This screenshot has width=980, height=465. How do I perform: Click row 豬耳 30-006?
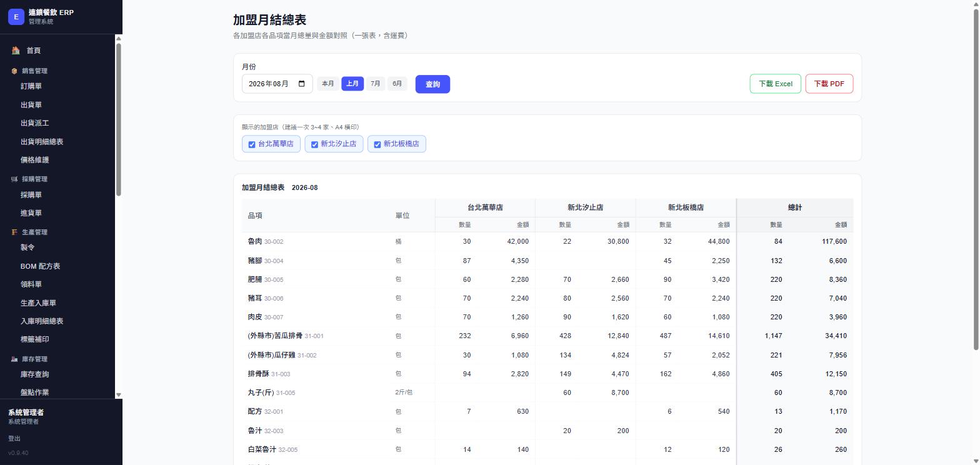point(547,298)
